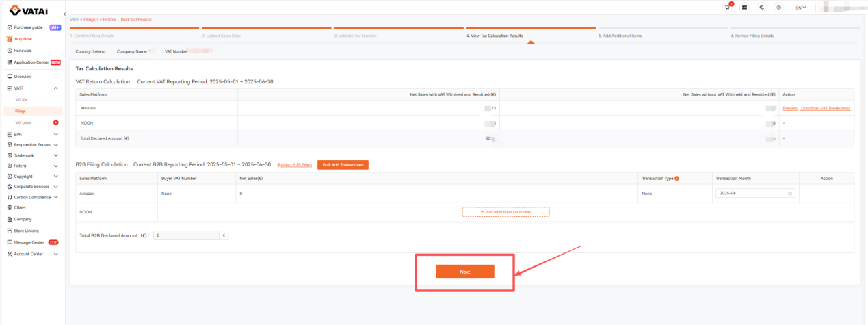This screenshot has height=325, width=868.
Task: Collapse the sidebar with the arrow icon
Action: point(64,14)
